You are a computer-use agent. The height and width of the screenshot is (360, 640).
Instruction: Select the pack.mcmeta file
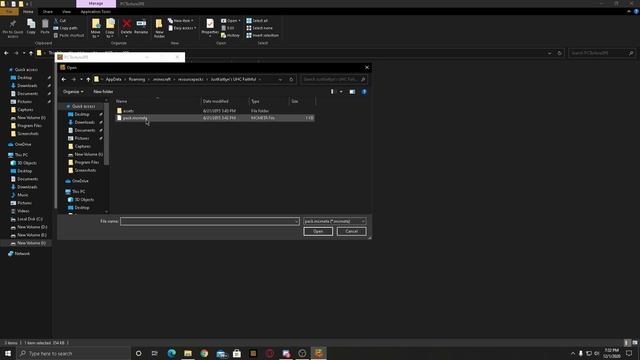click(x=215, y=118)
